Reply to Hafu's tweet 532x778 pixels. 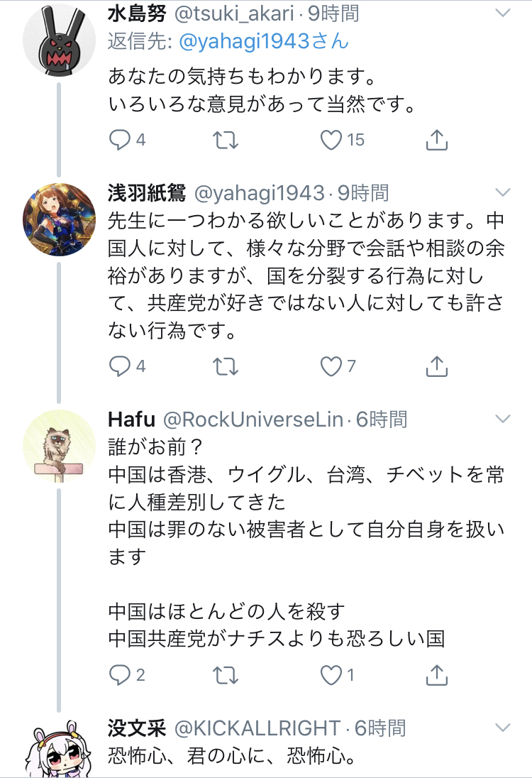pyautogui.click(x=118, y=674)
